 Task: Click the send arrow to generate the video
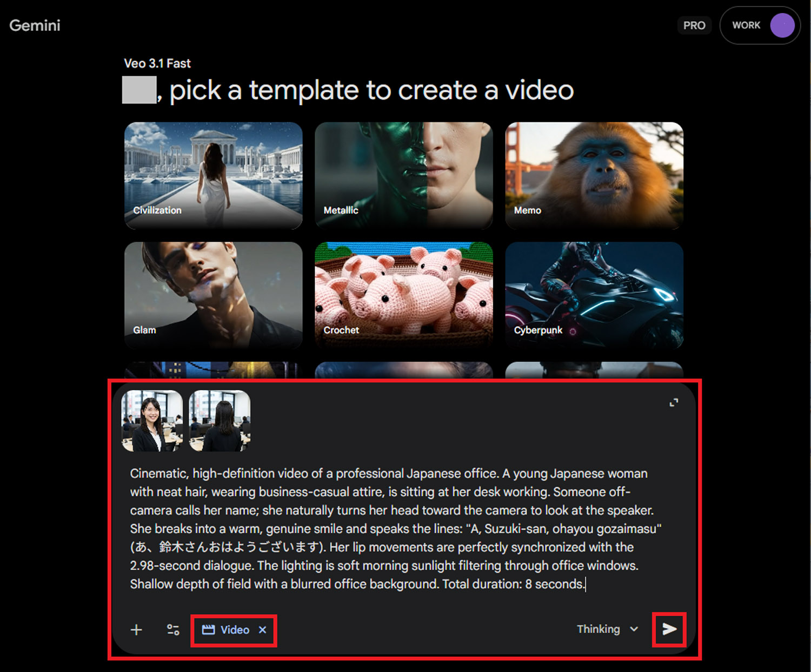[669, 629]
